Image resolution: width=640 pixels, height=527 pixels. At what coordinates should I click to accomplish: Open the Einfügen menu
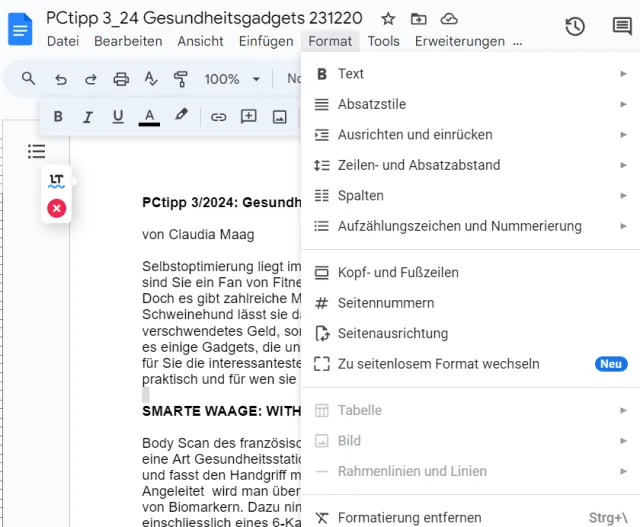click(266, 41)
